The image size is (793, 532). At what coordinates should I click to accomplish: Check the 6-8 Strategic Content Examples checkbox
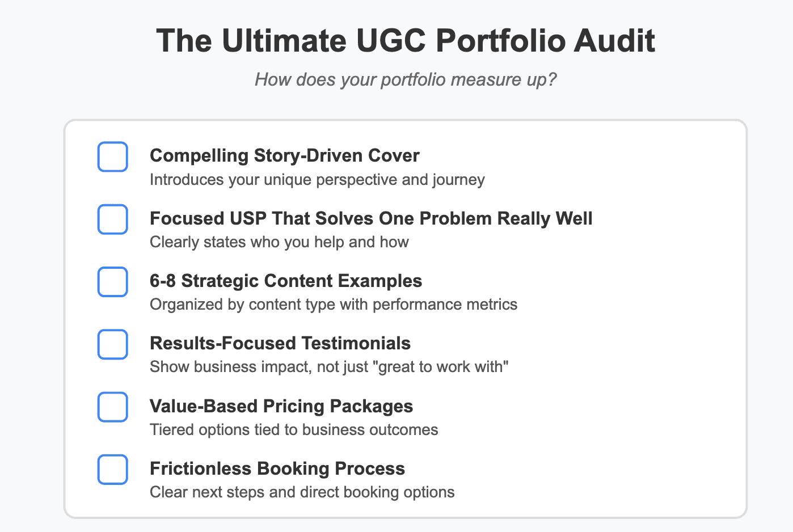(x=112, y=282)
